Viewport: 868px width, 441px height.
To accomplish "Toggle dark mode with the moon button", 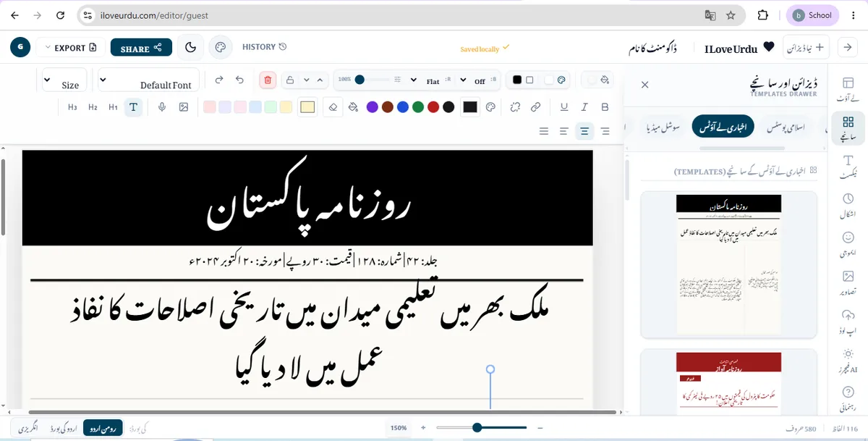I will tap(191, 47).
